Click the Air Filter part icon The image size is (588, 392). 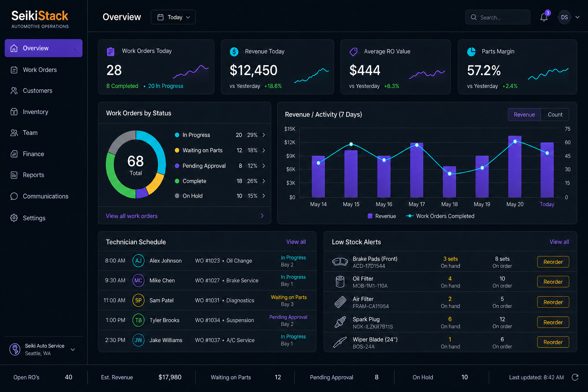coord(340,302)
